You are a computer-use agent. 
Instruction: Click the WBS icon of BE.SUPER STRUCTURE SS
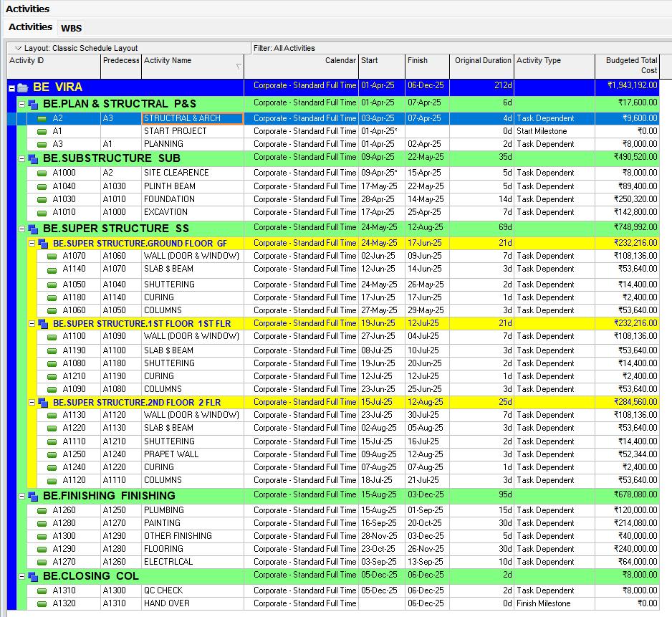33,229
